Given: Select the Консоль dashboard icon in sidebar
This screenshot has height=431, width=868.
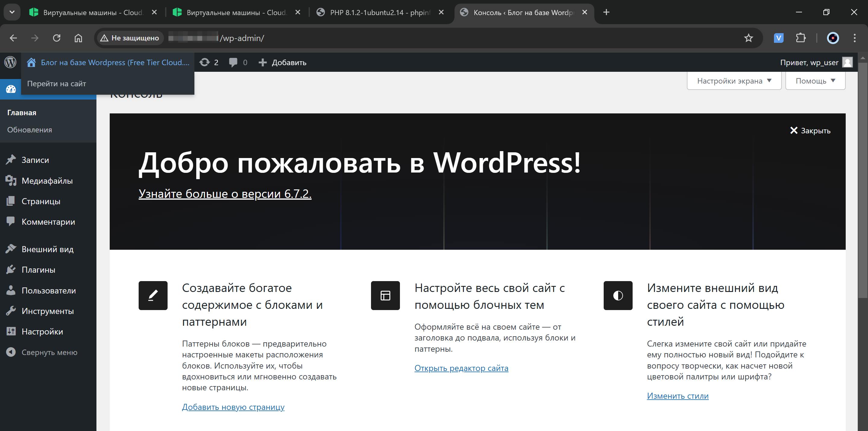Looking at the screenshot, I should [11, 89].
